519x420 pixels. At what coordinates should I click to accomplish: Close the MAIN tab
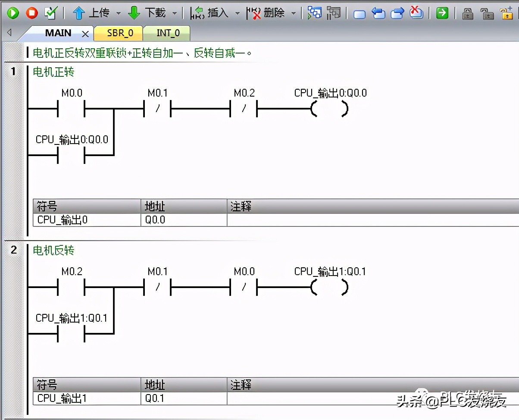(x=85, y=34)
